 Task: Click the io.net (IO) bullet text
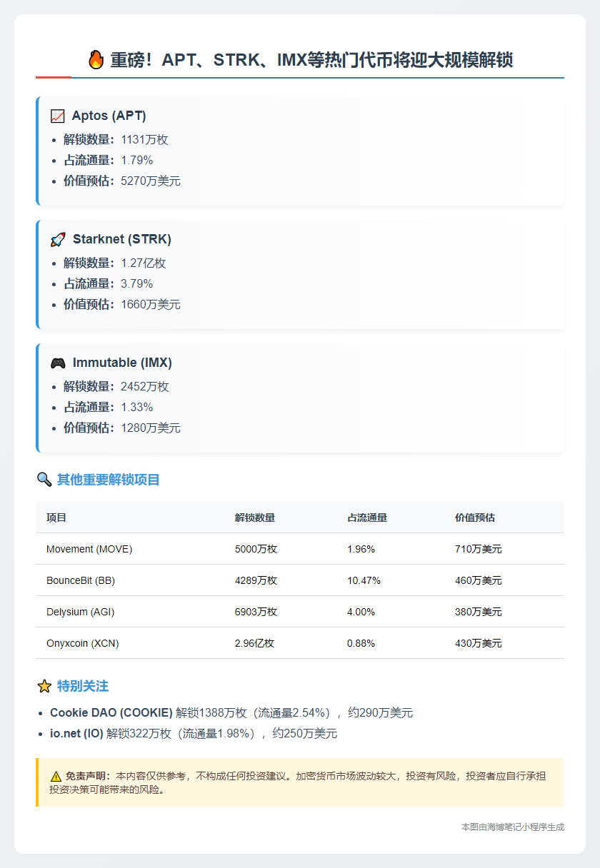(x=194, y=733)
